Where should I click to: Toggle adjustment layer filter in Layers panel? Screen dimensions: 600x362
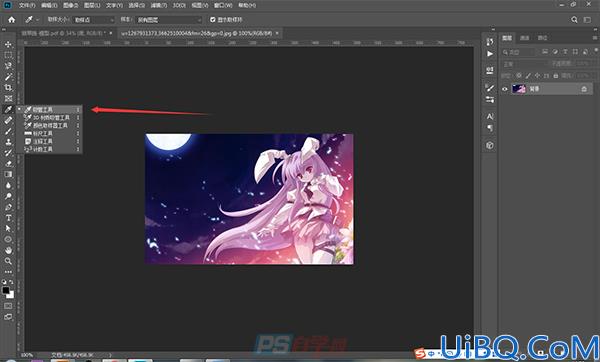tap(555, 52)
